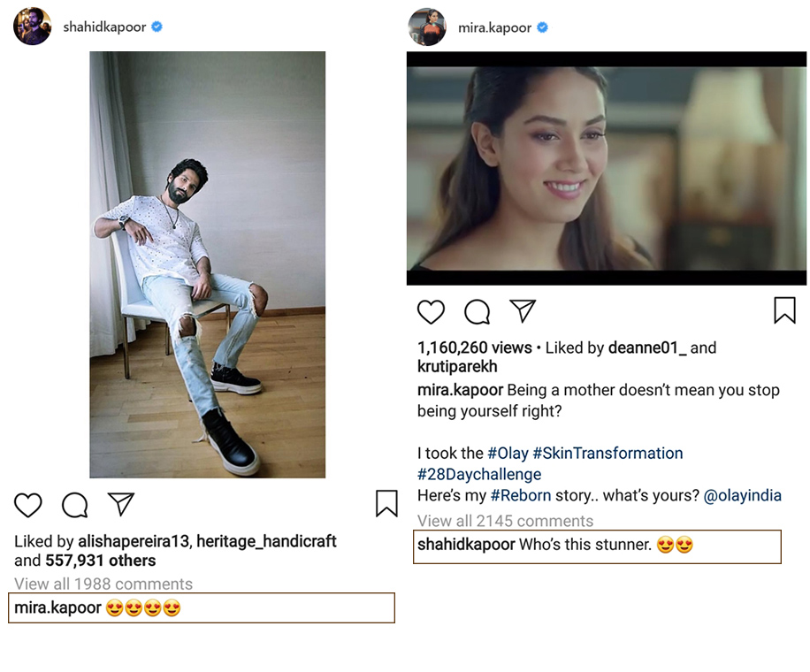Expand View all 1988 comments
The height and width of the screenshot is (672, 810).
coord(103,584)
